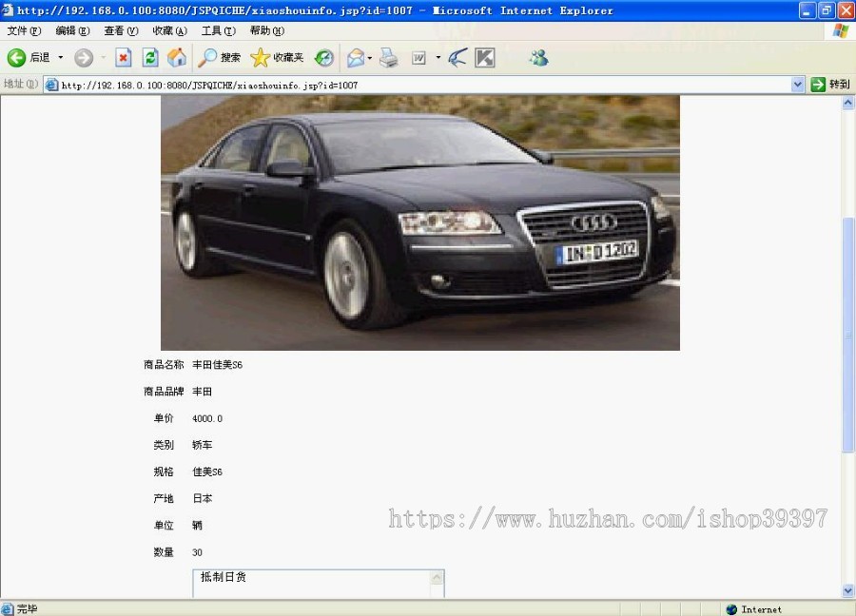Select the brand value 丰田
856x616 pixels.
[x=202, y=392]
